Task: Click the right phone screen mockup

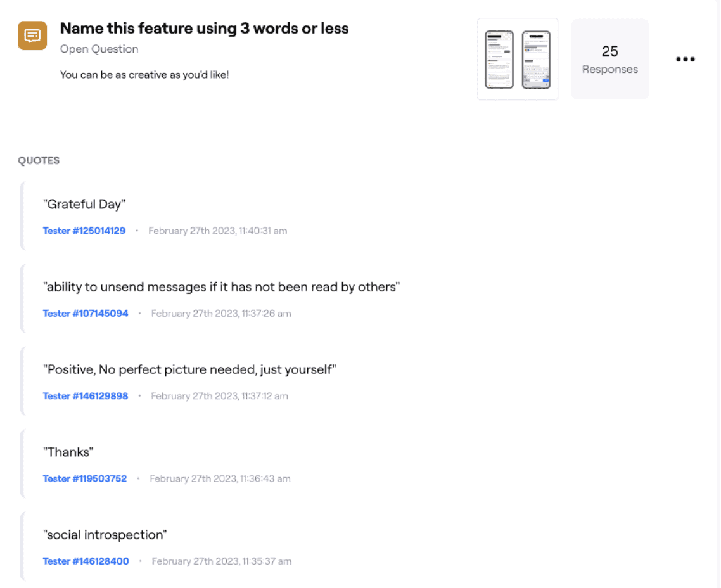Action: coord(536,60)
